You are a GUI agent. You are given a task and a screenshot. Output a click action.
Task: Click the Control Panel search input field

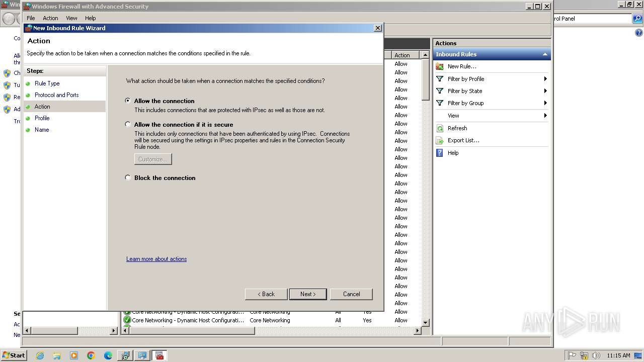(592, 19)
